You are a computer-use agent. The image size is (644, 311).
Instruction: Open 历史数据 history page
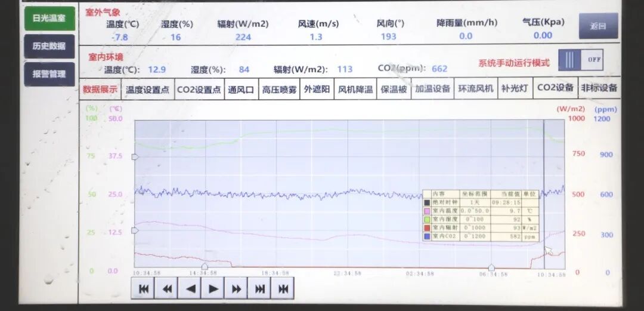coord(49,47)
